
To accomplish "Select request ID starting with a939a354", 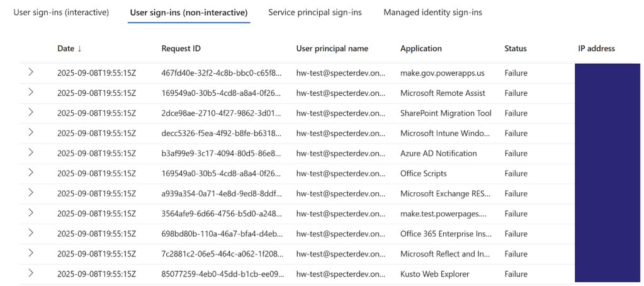I will (x=222, y=194).
